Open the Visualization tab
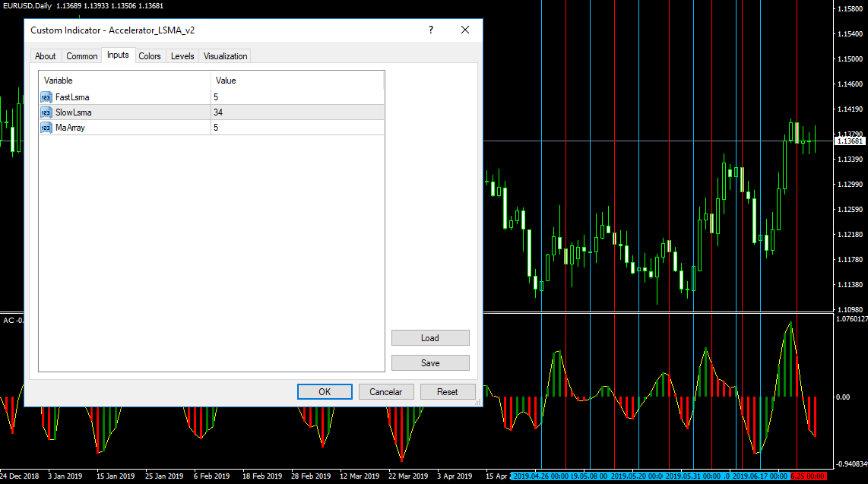The image size is (868, 484). (x=225, y=56)
